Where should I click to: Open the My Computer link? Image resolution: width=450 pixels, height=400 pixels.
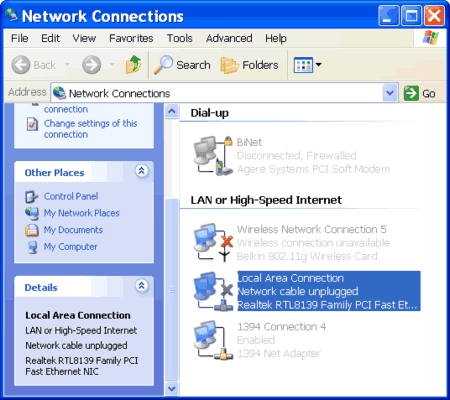(70, 247)
